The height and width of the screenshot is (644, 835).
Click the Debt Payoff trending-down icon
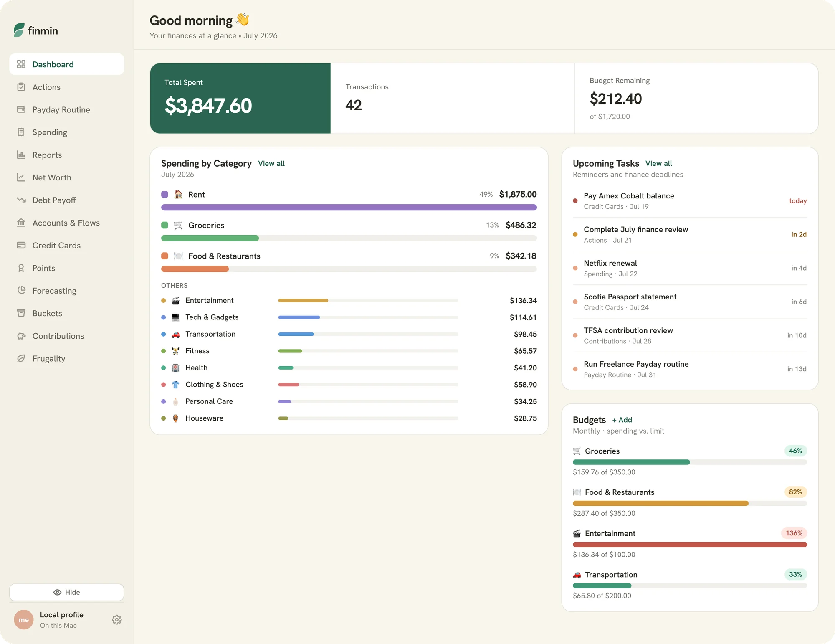[x=21, y=200]
